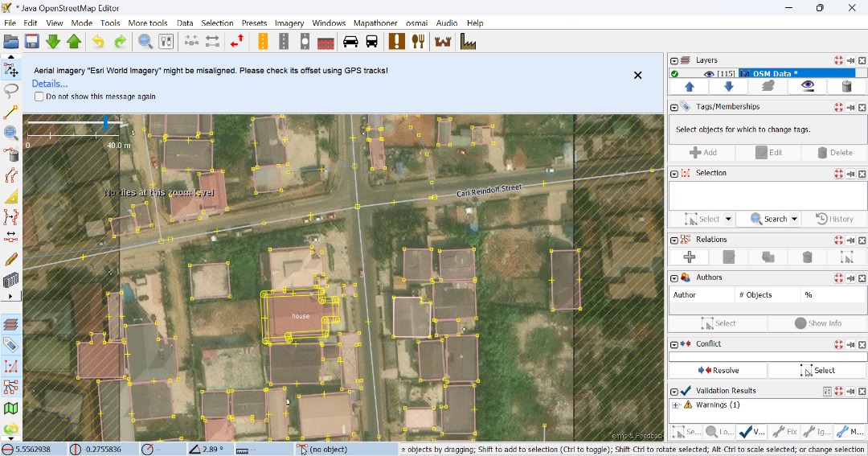Toggle the Tags panel button in the left sidebar
The image size is (868, 456).
click(x=10, y=345)
